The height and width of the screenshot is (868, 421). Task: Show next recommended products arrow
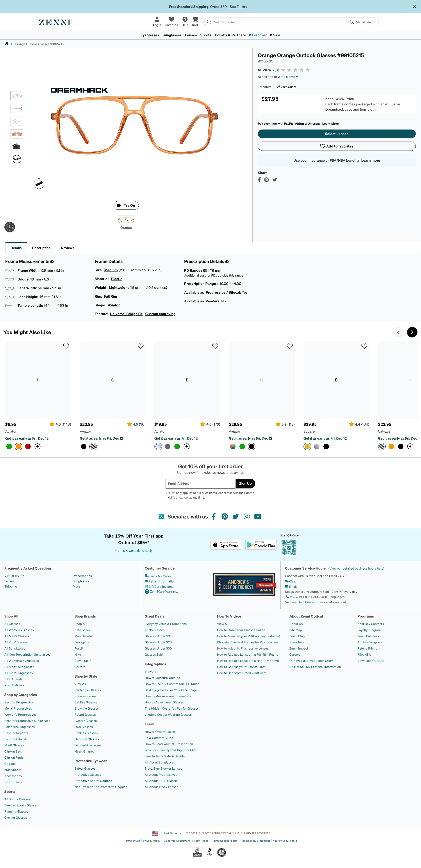412,332
